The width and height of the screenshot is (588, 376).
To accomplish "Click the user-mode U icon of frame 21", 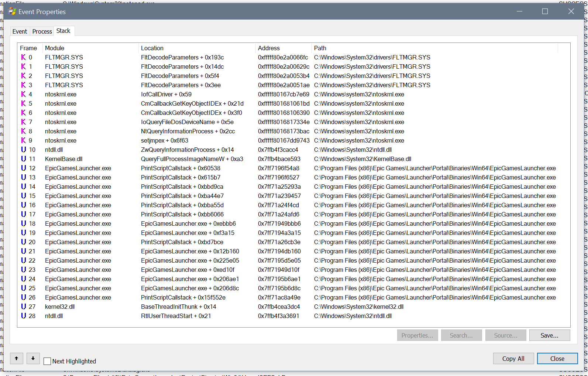I will pos(23,251).
